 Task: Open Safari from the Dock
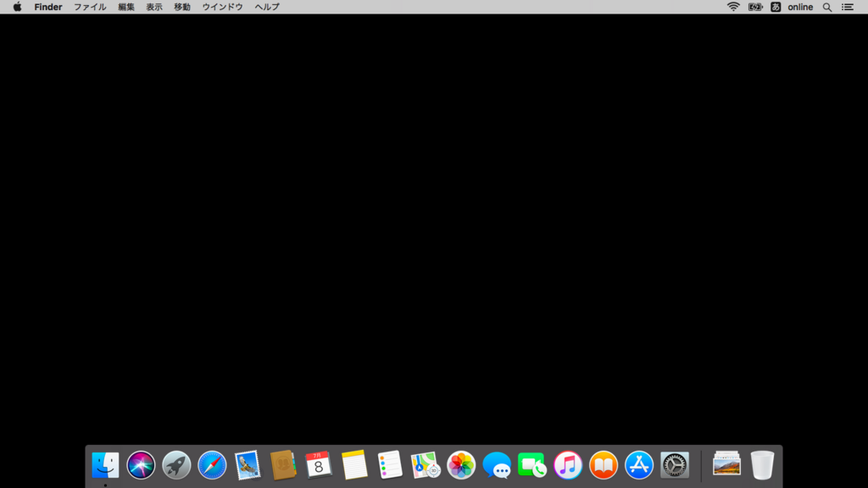212,465
